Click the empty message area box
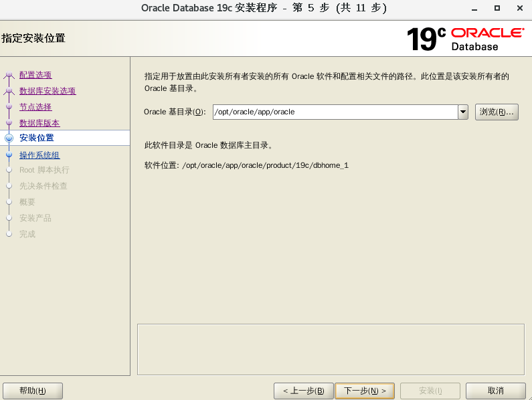The image size is (532, 400). (x=331, y=349)
